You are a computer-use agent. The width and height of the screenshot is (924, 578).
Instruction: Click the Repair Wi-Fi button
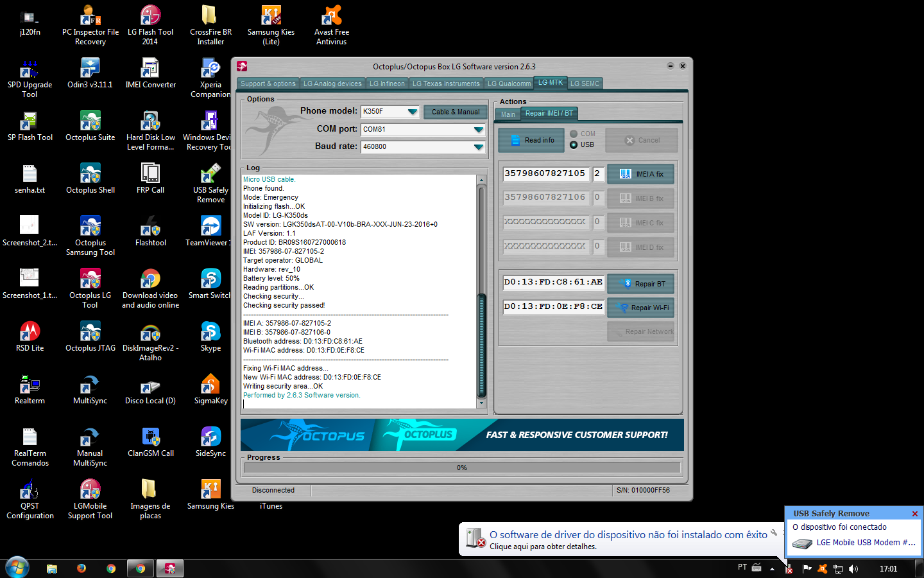coord(640,308)
